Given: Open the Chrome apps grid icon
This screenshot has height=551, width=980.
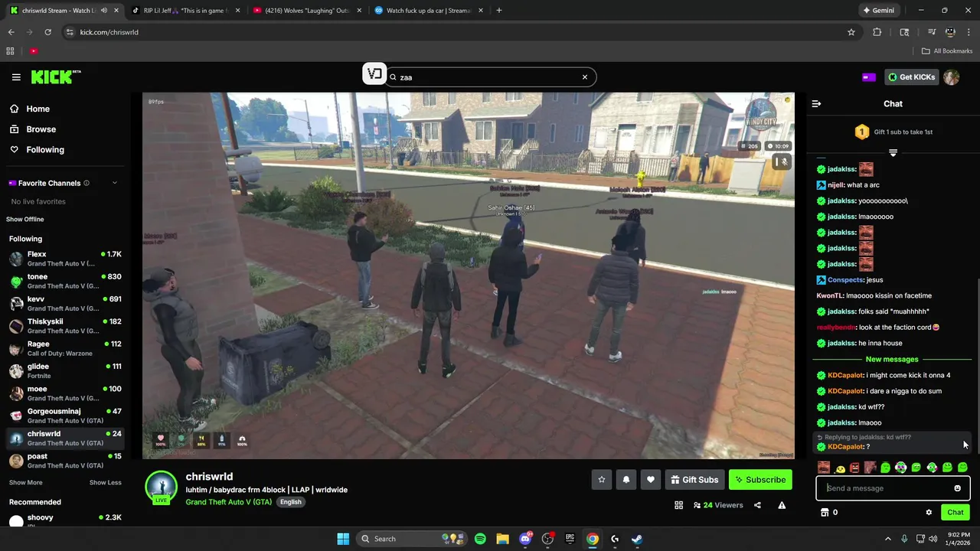Looking at the screenshot, I should click(x=10, y=51).
